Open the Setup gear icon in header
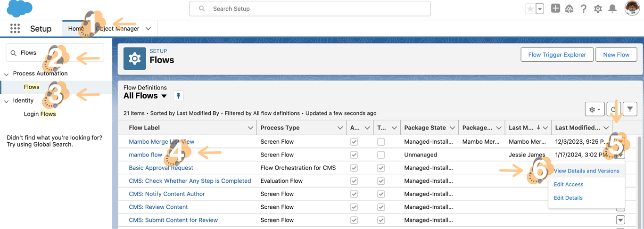The height and width of the screenshot is (229, 644). point(598,8)
